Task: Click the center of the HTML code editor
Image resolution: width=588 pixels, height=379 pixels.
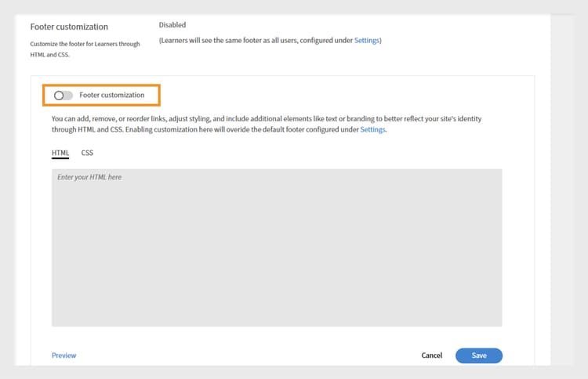Action: tap(277, 247)
